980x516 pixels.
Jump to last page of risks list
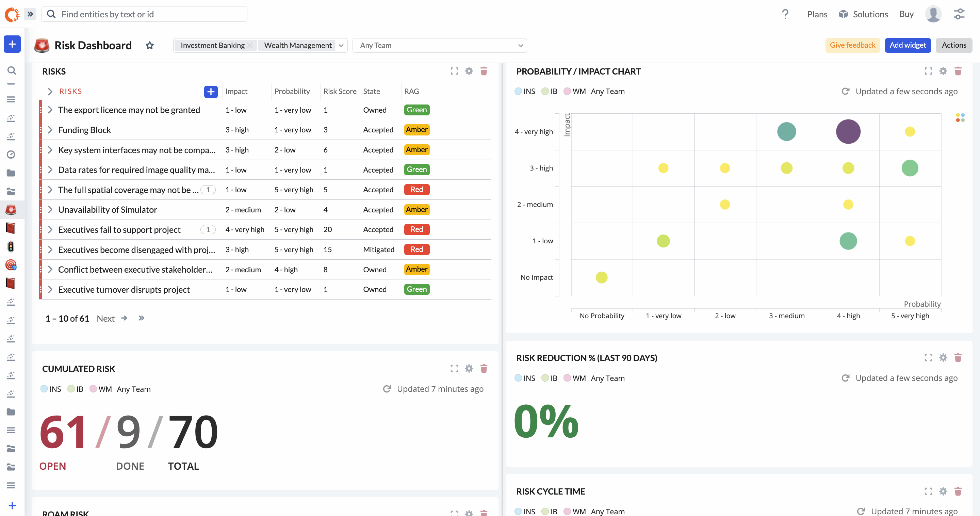[x=142, y=318]
